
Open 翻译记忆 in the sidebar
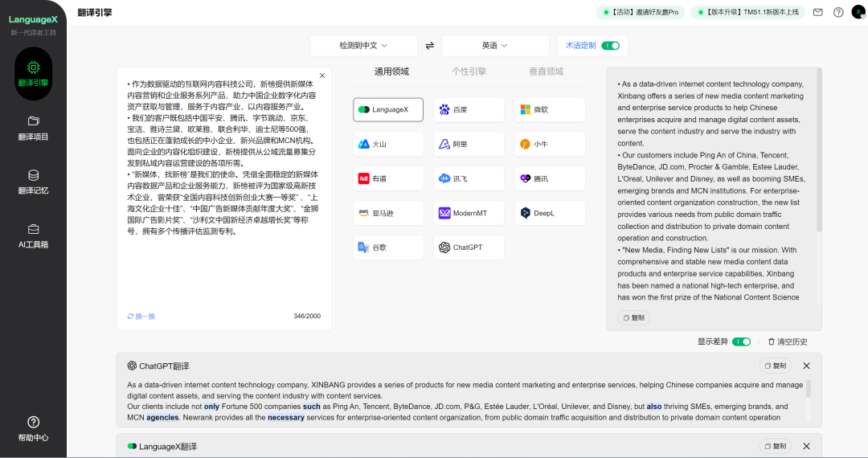click(33, 182)
